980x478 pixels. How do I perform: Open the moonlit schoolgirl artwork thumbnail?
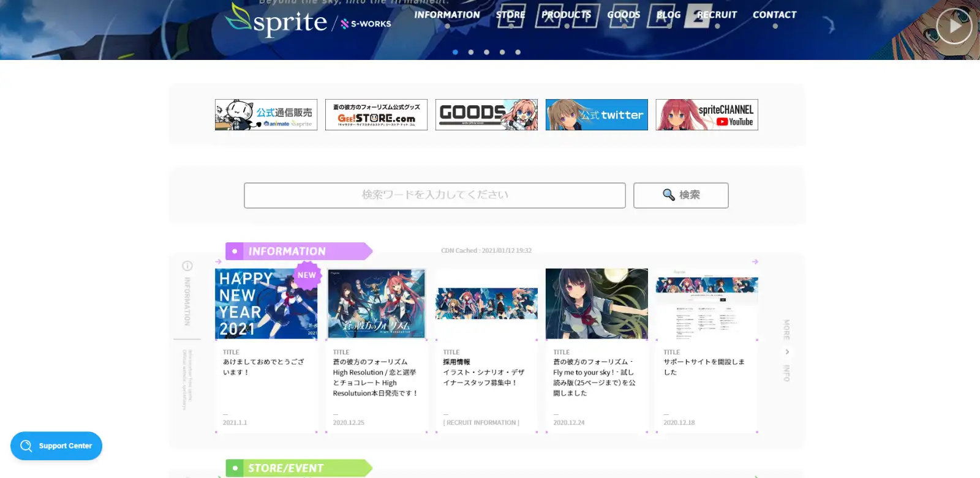(x=597, y=304)
